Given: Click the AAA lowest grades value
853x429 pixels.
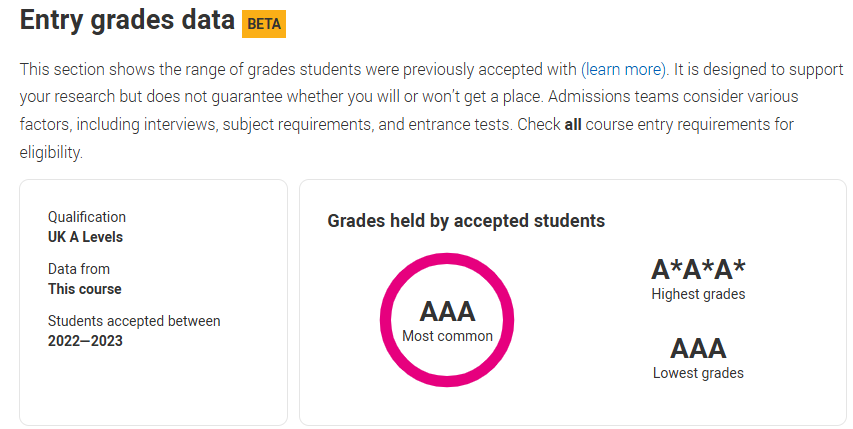Looking at the screenshot, I should pos(699,349).
